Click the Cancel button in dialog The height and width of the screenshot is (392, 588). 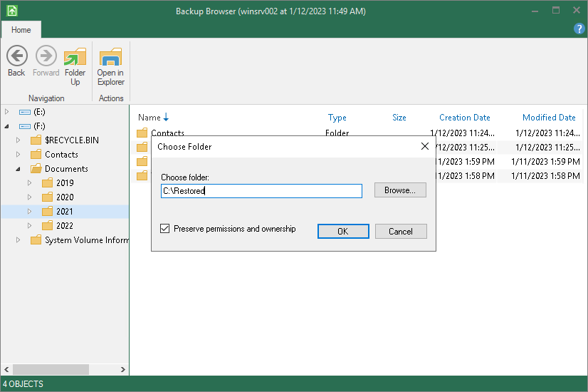[400, 231]
